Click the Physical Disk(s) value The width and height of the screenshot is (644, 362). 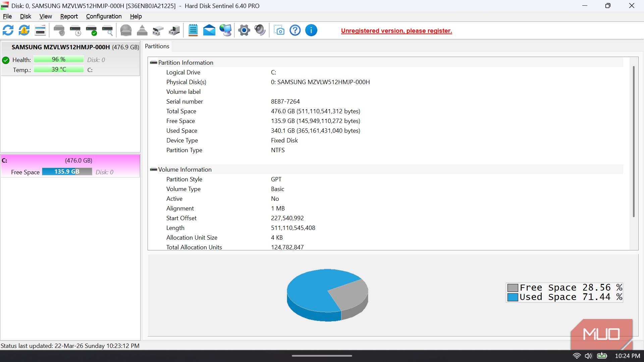click(320, 82)
